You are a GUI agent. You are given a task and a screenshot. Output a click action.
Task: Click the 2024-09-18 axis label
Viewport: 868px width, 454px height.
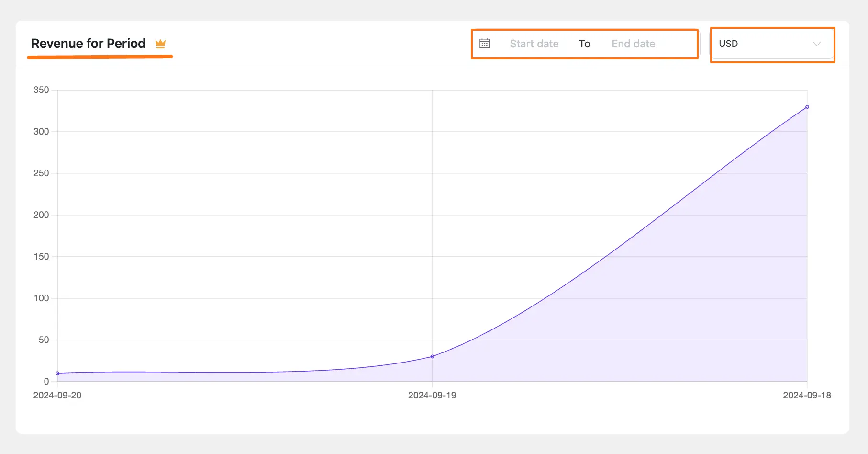point(807,396)
